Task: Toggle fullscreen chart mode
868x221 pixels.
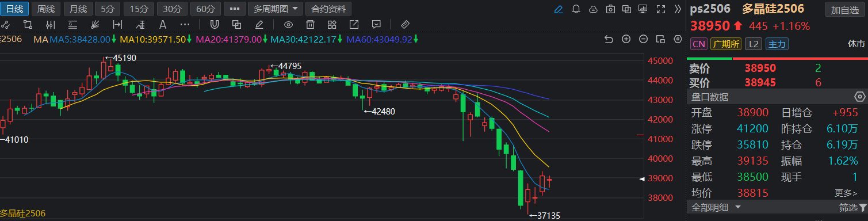Action: point(661,9)
